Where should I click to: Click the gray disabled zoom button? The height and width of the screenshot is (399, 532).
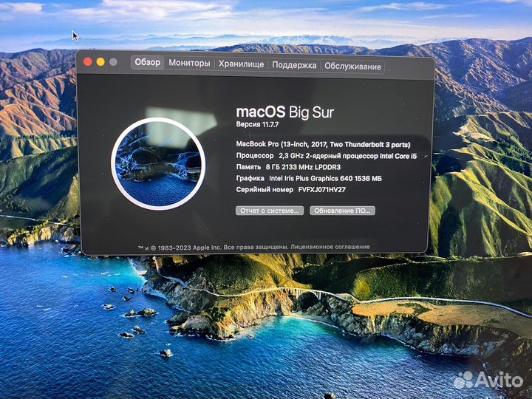click(x=113, y=62)
